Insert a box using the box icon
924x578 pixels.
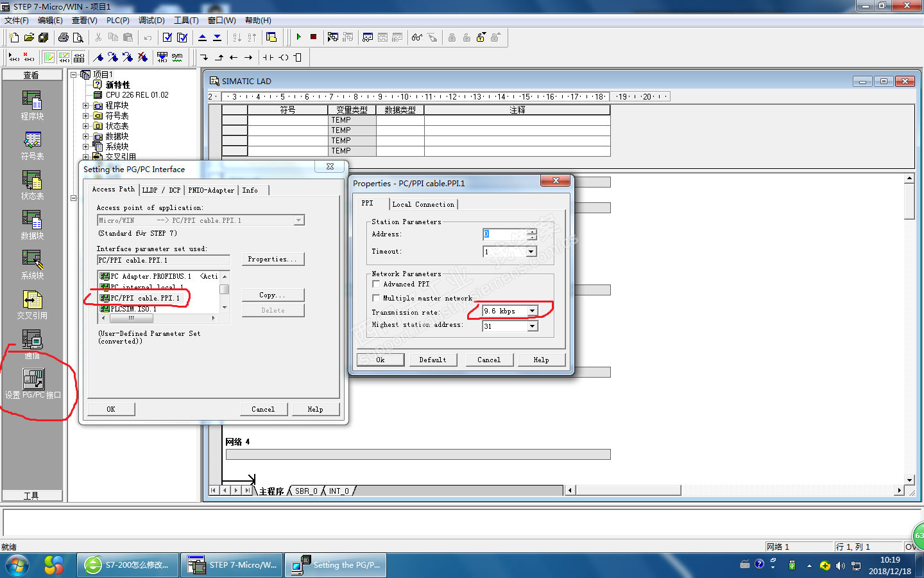click(x=298, y=57)
